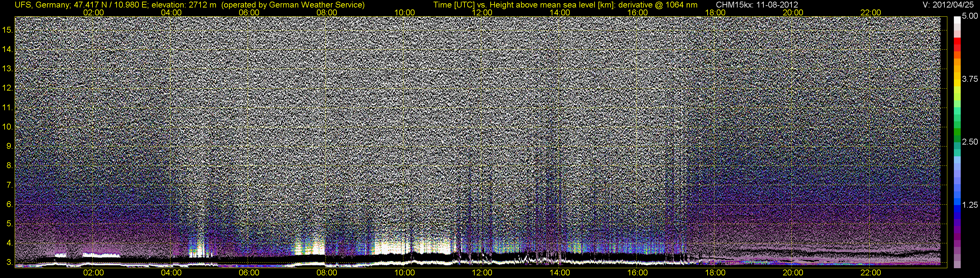The height and width of the screenshot is (278, 980).
Task: Click the 5 km height axis label
Action: coord(9,224)
